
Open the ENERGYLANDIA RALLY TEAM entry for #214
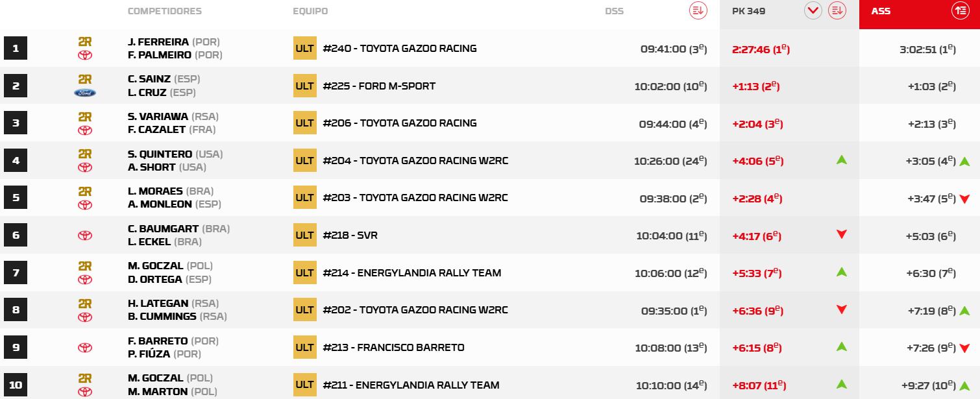point(411,272)
